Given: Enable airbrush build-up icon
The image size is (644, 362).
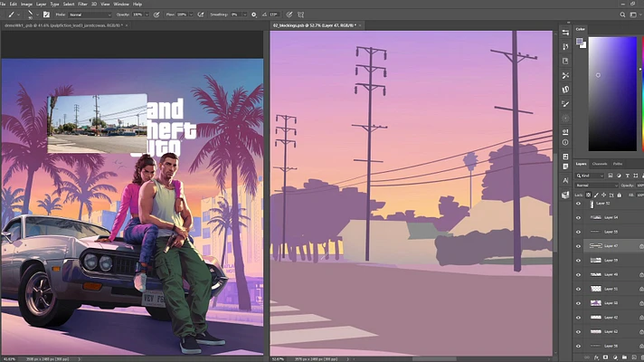Looking at the screenshot, I should (201, 14).
